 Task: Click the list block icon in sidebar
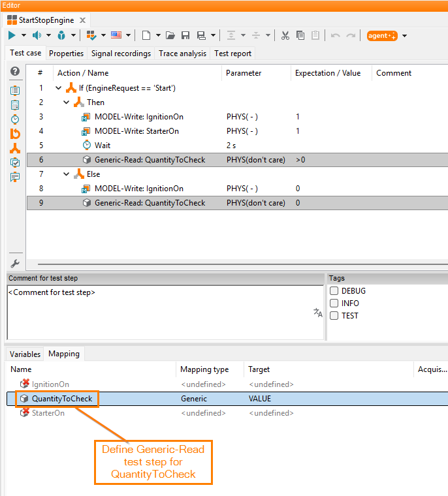(15, 91)
